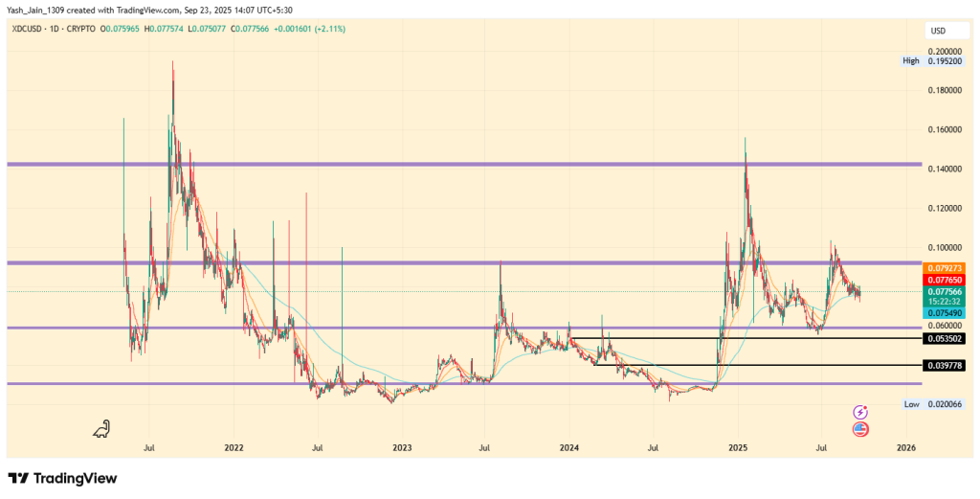Select the black 0.053502 price line label
Viewport: 980px width, 499px height.
(943, 338)
